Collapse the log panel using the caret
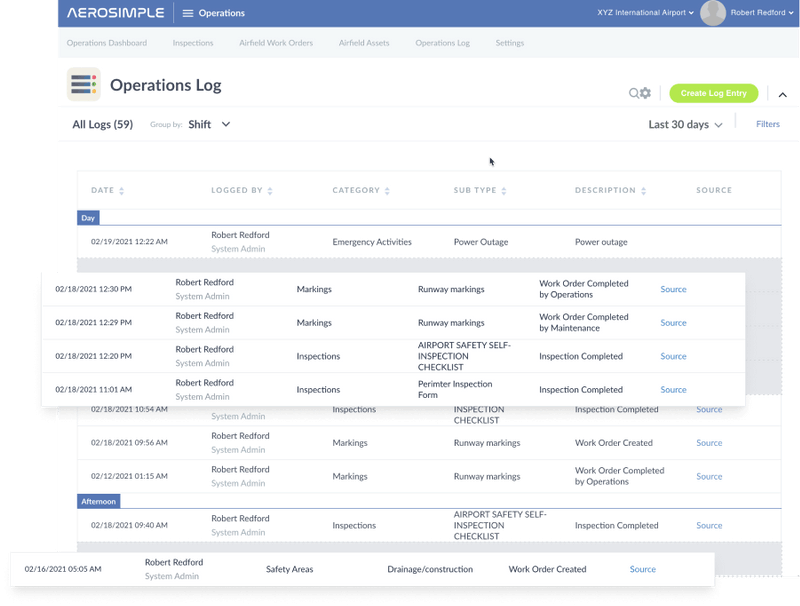 click(x=783, y=94)
